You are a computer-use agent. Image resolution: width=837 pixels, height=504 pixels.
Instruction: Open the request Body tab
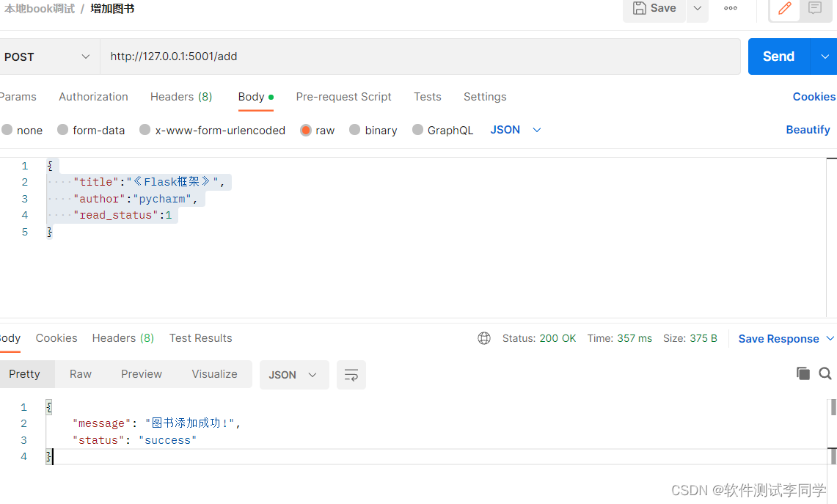(256, 97)
